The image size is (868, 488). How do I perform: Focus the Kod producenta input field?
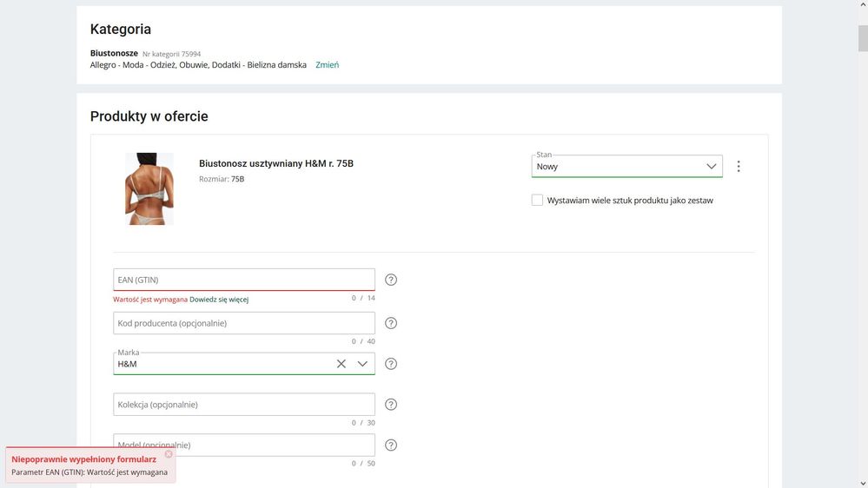(244, 323)
